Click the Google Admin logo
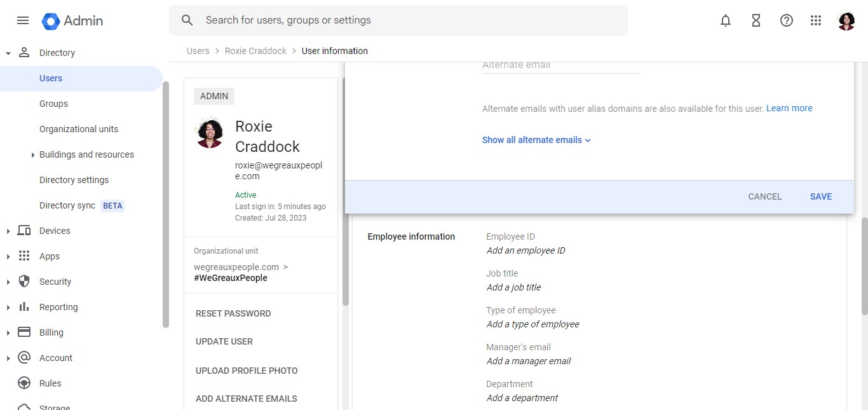The height and width of the screenshot is (410, 868). click(72, 21)
